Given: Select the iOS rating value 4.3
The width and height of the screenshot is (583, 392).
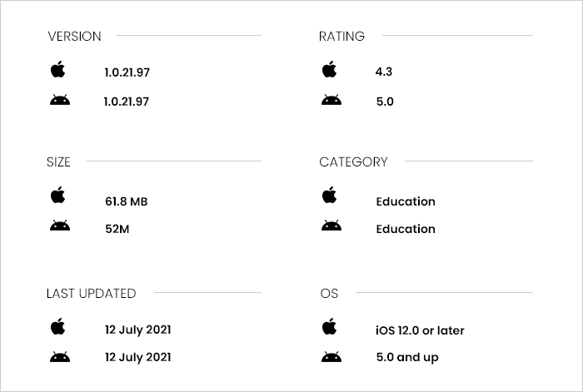Looking at the screenshot, I should pos(383,72).
